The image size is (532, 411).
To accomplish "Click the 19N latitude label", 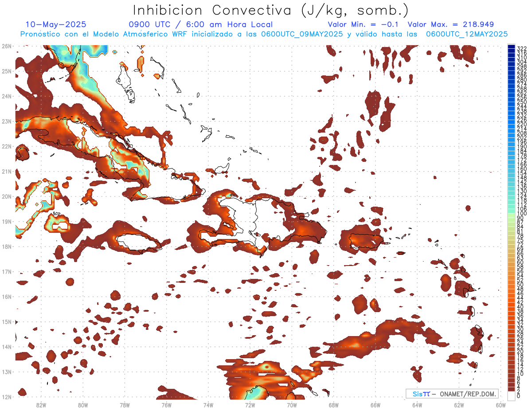I will click(x=7, y=221).
